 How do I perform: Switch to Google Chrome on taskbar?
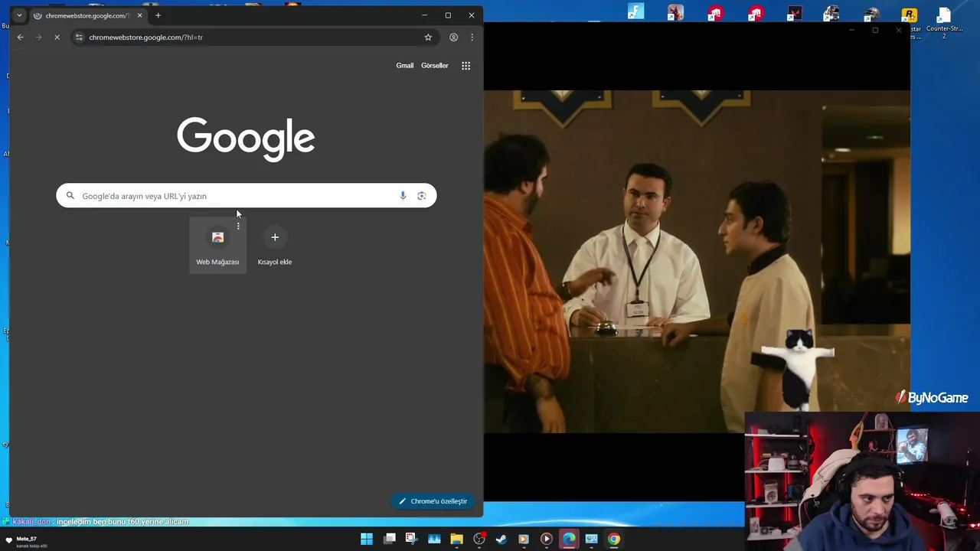pos(614,539)
